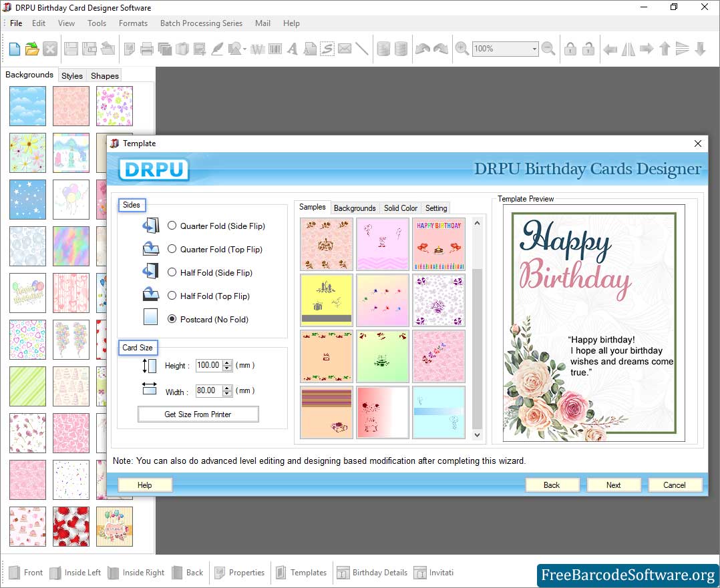Click the print toolbar icon
Screen dimensions: 720x588
[147, 49]
